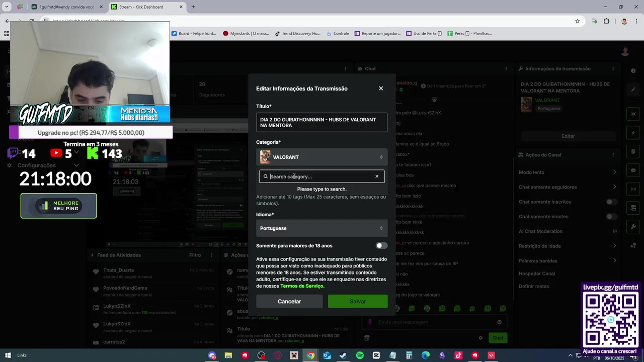Click the chat settings gear icon
The image size is (644, 362).
[480, 338]
